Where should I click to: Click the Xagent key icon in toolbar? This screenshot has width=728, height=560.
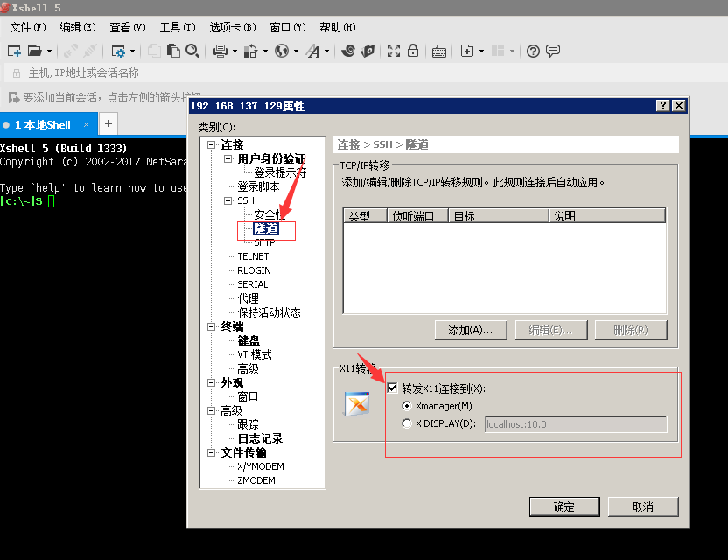point(367,51)
